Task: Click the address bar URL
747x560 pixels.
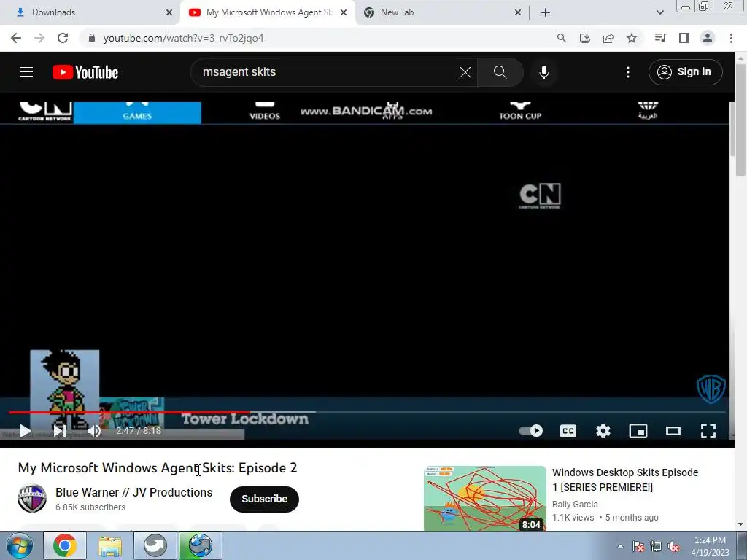Action: [x=183, y=38]
